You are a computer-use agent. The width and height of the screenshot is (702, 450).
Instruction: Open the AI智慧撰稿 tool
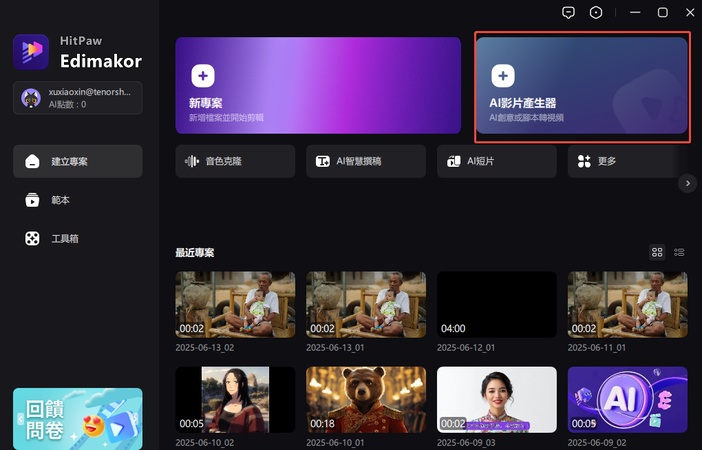point(366,161)
